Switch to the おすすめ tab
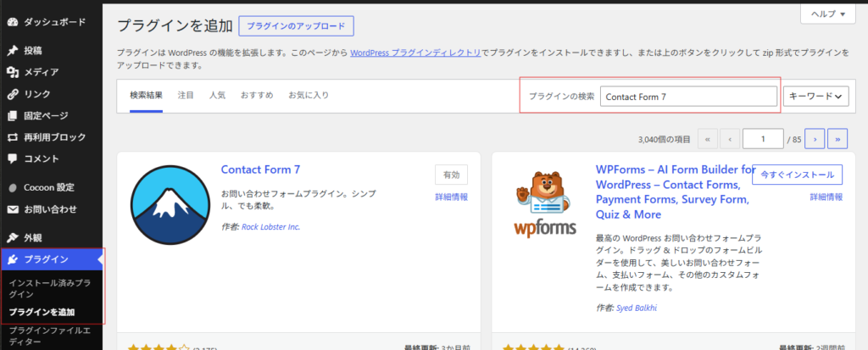 point(257,95)
